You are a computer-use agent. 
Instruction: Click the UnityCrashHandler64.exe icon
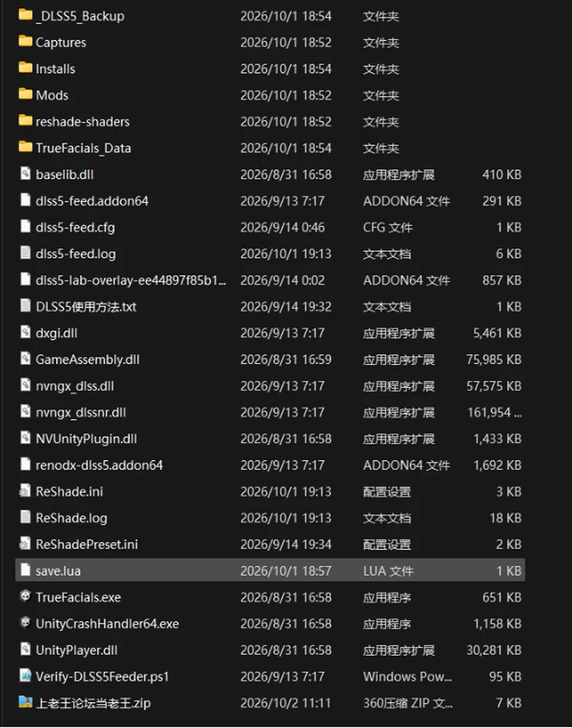pyautogui.click(x=25, y=623)
